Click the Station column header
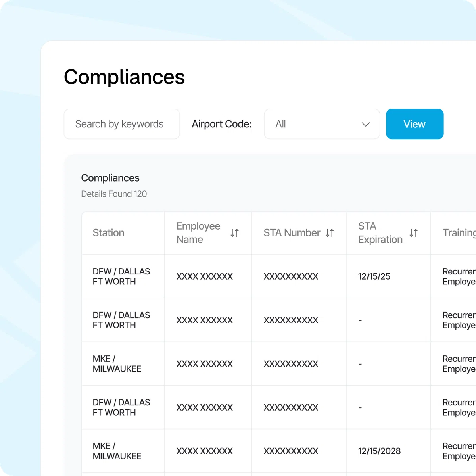 tap(108, 233)
